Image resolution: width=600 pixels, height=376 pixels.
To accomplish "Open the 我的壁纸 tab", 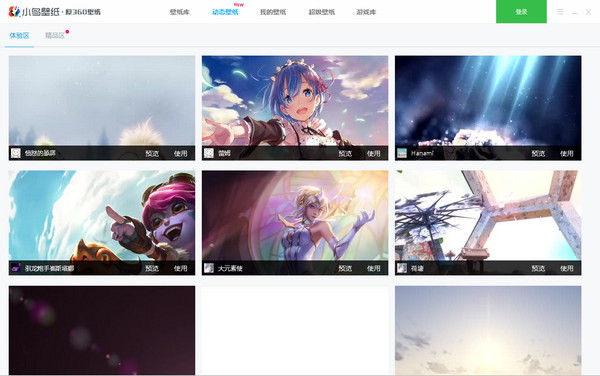I will 273,12.
